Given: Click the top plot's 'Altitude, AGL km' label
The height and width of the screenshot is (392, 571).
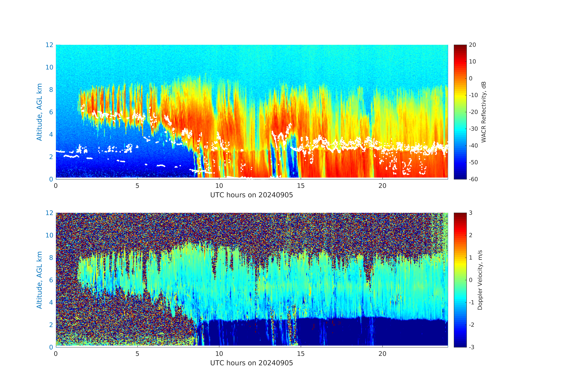Looking at the screenshot, I should (x=39, y=112).
